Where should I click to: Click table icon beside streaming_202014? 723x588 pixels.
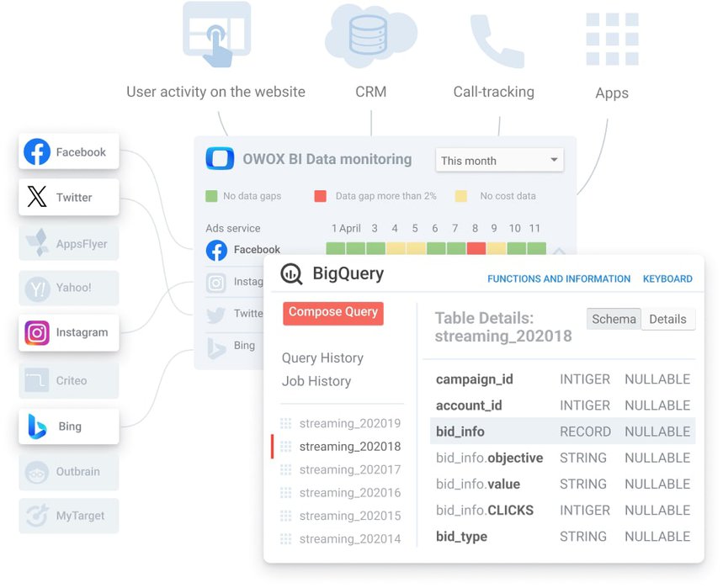(286, 538)
